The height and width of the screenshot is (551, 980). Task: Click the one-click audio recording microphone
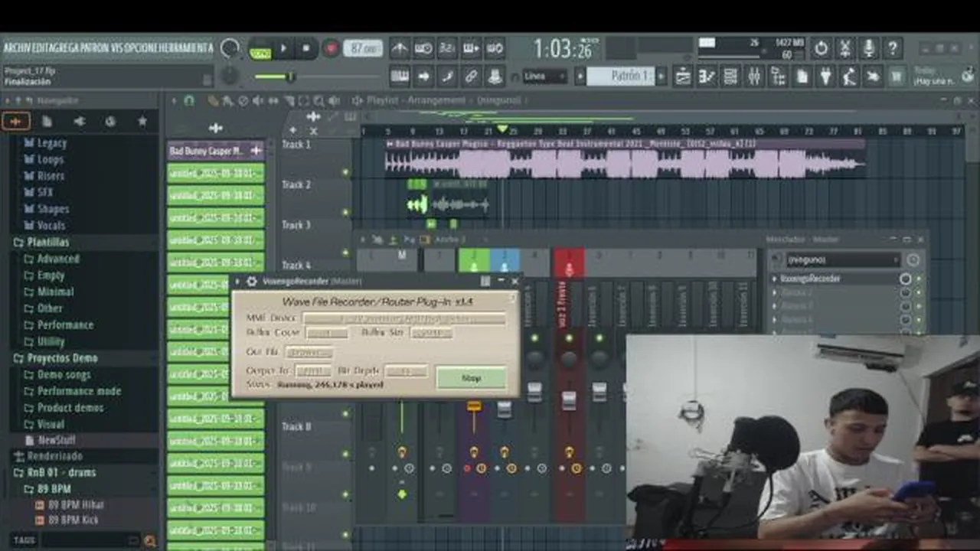pos(869,49)
